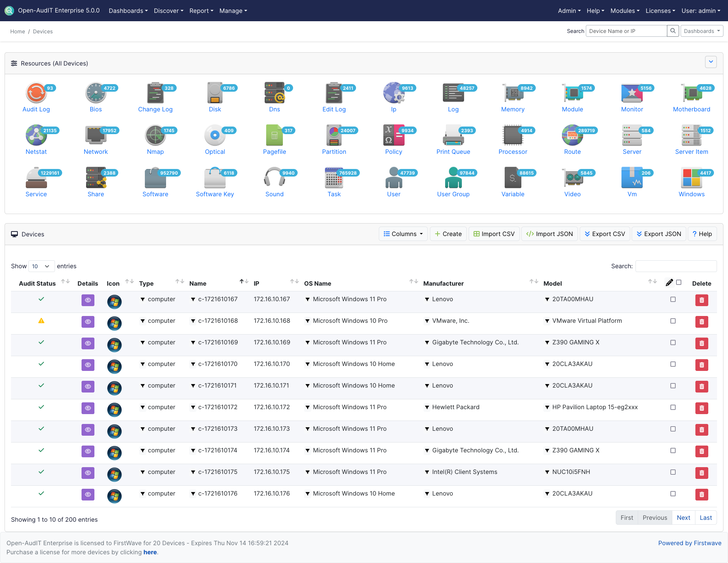Check the box for c-1721610168
728x563 pixels.
point(673,321)
